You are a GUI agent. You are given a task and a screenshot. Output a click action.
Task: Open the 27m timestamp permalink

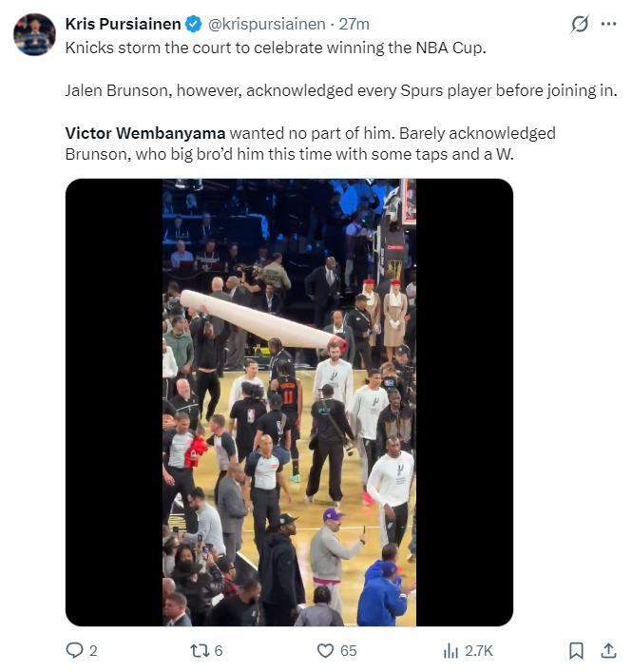tap(354, 24)
